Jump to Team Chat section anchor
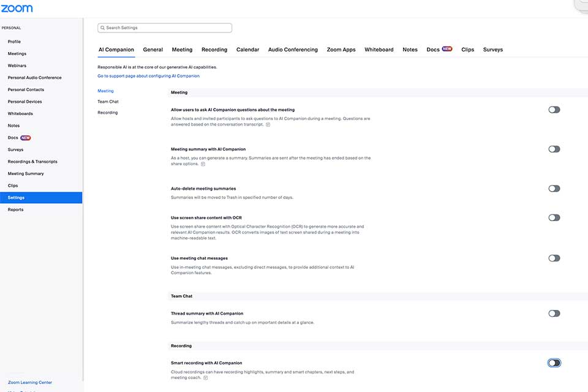This screenshot has height=392, width=588. [108, 102]
